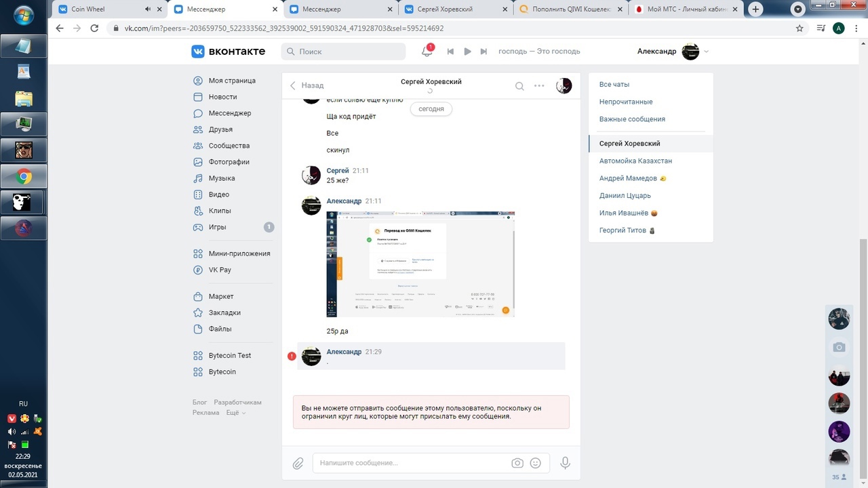Select the Непрочитанные chats filter
868x488 pixels.
pos(626,102)
